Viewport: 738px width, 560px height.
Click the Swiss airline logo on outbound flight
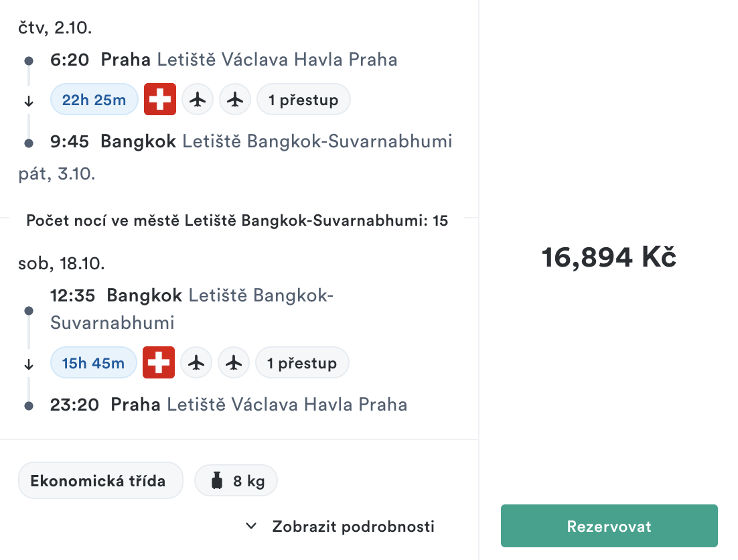click(160, 99)
